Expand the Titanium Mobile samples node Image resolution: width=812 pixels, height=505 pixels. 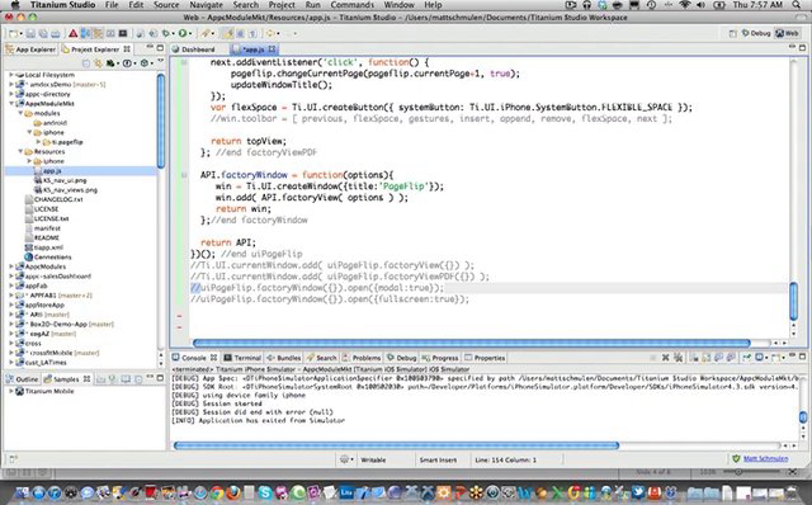pyautogui.click(x=11, y=391)
